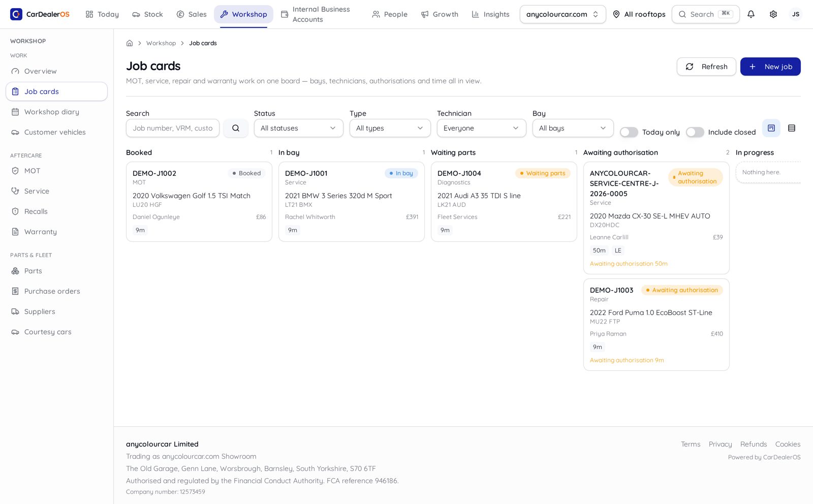
Task: Click the Recalls shield alert icon
Action: click(x=15, y=211)
